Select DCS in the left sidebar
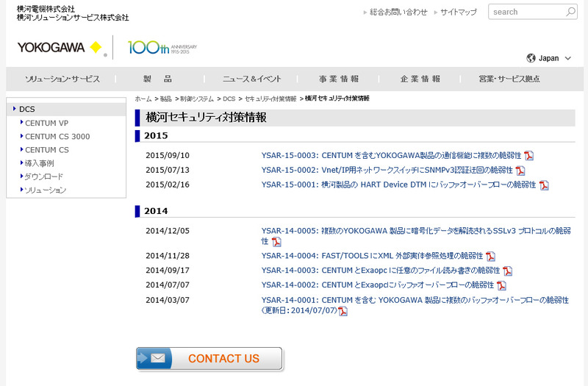Screen dimensions: 588x386 point(27,109)
